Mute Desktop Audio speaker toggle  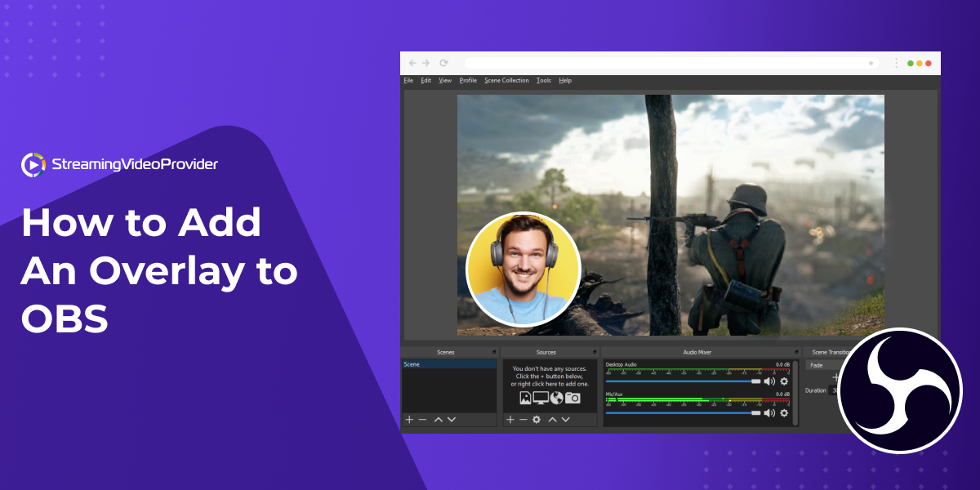pos(769,381)
